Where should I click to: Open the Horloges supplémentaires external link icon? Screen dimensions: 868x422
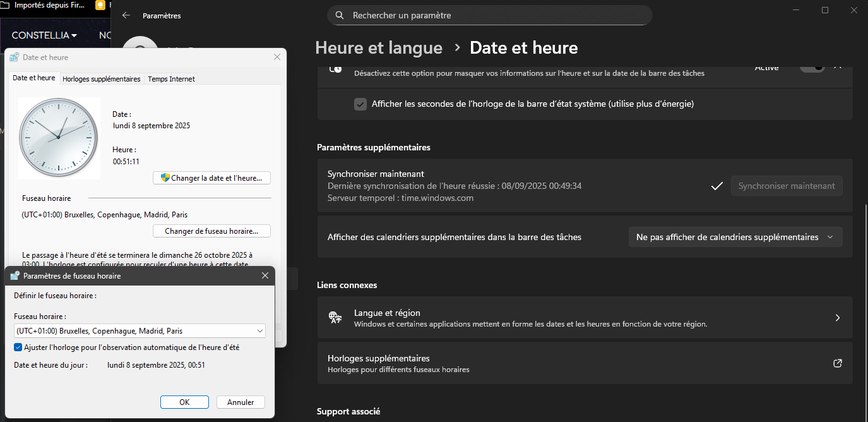[838, 363]
